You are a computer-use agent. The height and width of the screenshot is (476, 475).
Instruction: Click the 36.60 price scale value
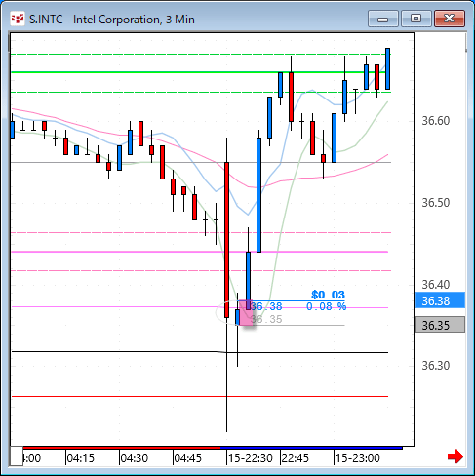coord(436,121)
